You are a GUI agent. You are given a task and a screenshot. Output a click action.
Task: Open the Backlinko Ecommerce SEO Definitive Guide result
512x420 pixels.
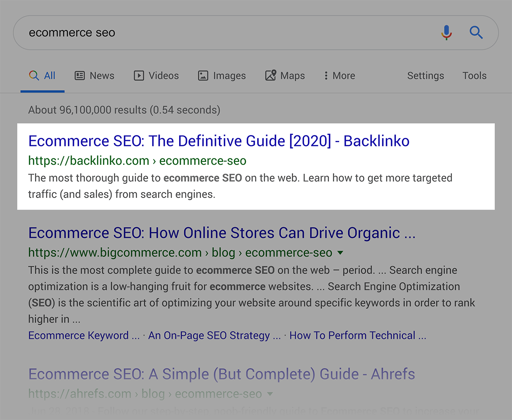click(x=219, y=141)
